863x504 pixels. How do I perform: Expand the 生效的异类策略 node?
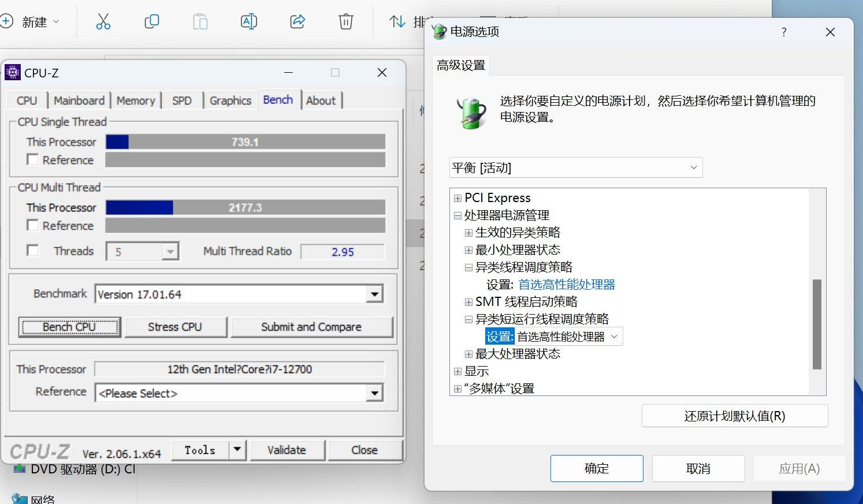[468, 233]
